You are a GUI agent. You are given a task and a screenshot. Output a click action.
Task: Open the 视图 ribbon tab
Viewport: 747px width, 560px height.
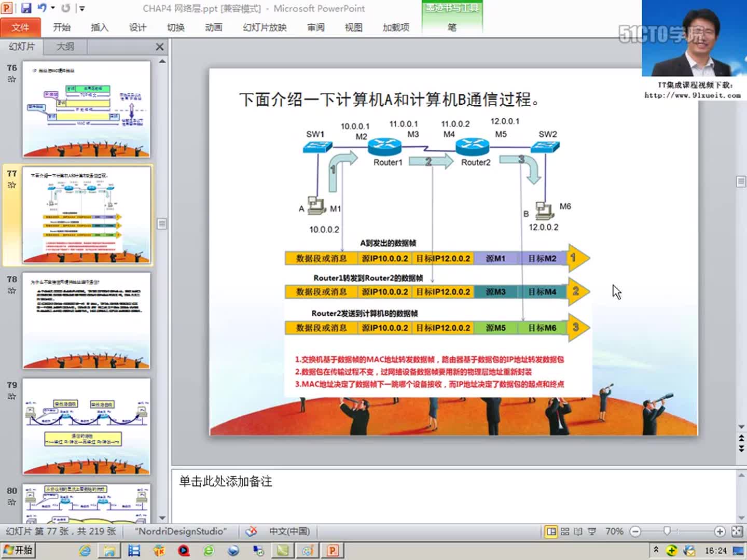(353, 27)
